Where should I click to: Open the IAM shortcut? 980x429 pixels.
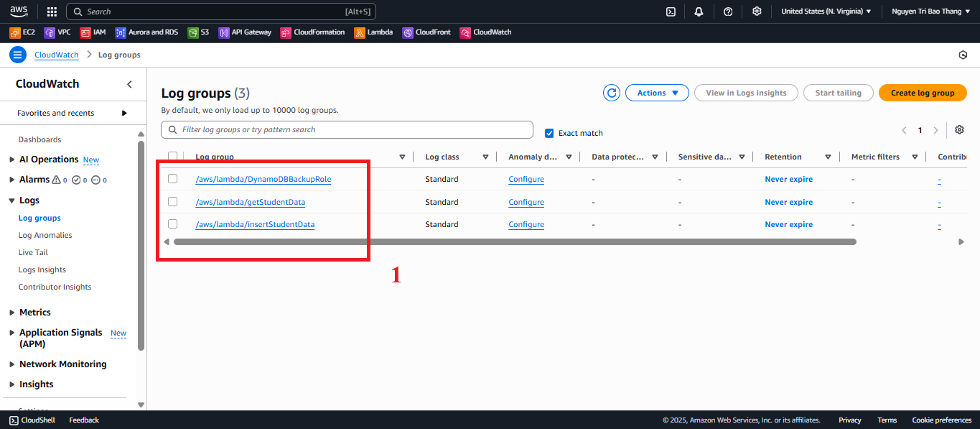(93, 32)
